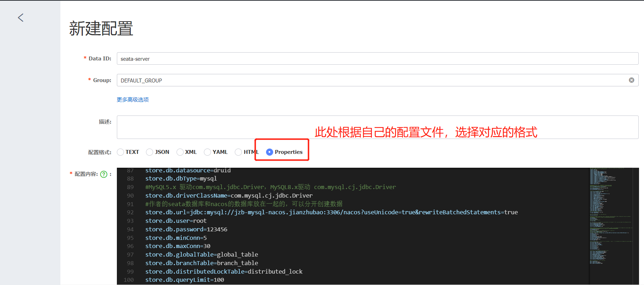The image size is (644, 285).
Task: Select the Properties format radio button
Action: point(270,152)
